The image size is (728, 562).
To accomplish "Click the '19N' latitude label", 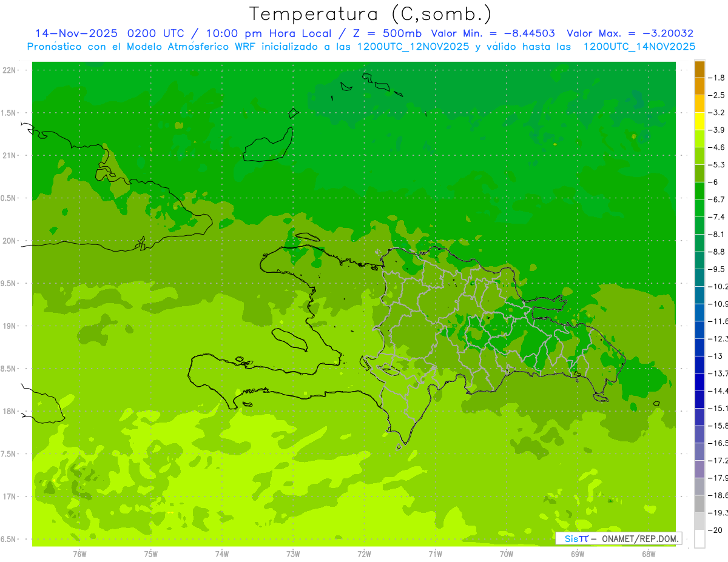I will click(9, 326).
